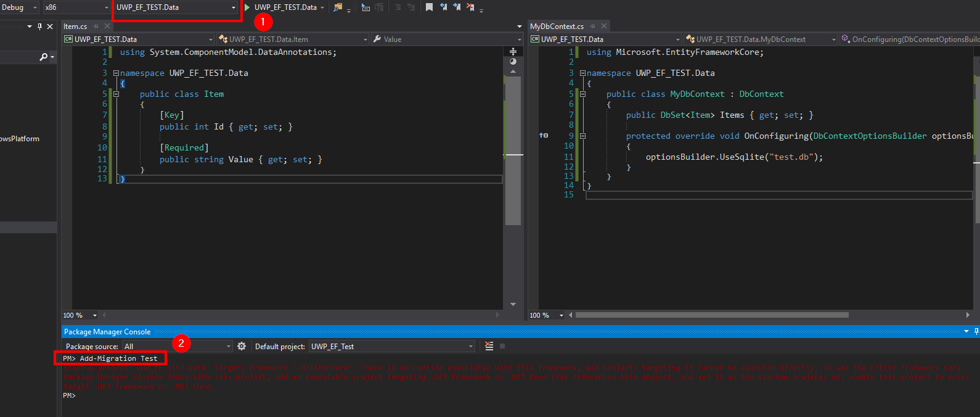Screen dimensions: 980x417
Task: Open UWP_EF_TEST.Data.Item type dropdown
Action: 365,39
